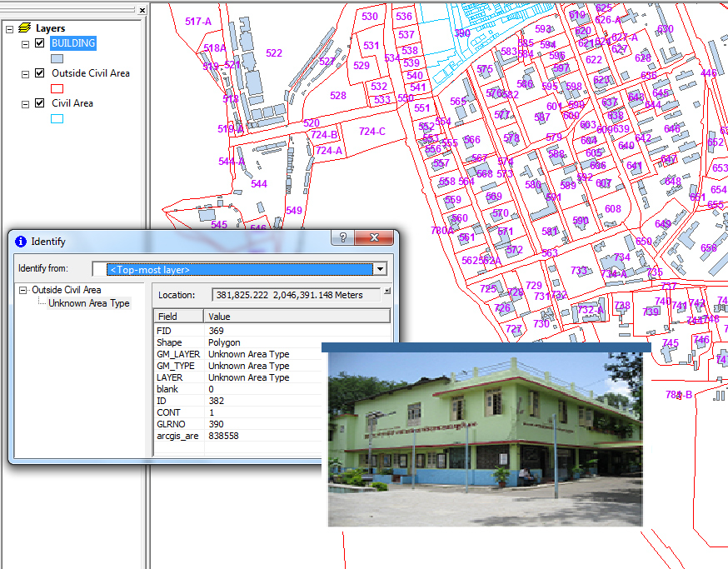The height and width of the screenshot is (569, 728).
Task: Open the Outside Civil Area red outline swatch
Action: tap(57, 88)
